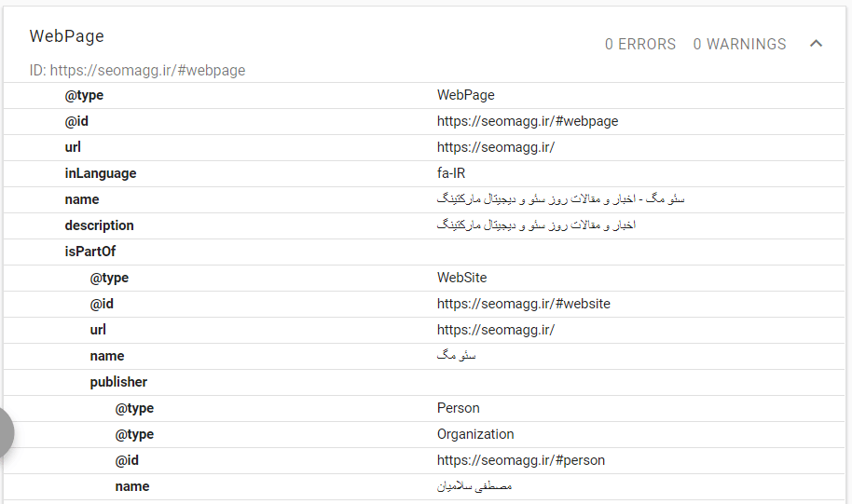852x504 pixels.
Task: Click the 0 ERRORS label
Action: [640, 44]
